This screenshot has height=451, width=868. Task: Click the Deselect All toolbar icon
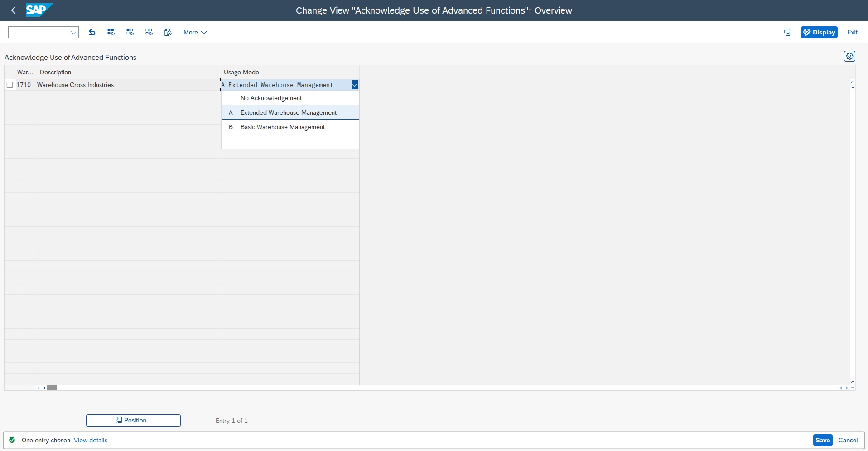coord(149,32)
